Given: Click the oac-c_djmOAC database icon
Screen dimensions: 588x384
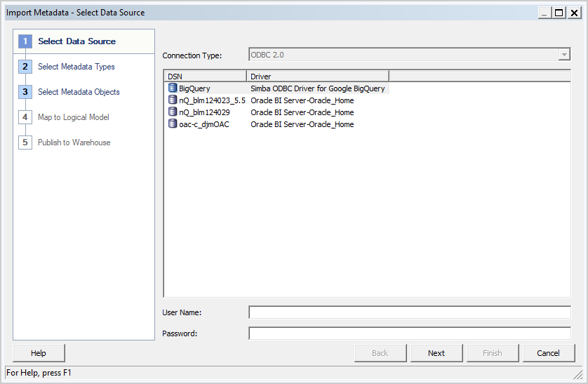Looking at the screenshot, I should (x=173, y=124).
